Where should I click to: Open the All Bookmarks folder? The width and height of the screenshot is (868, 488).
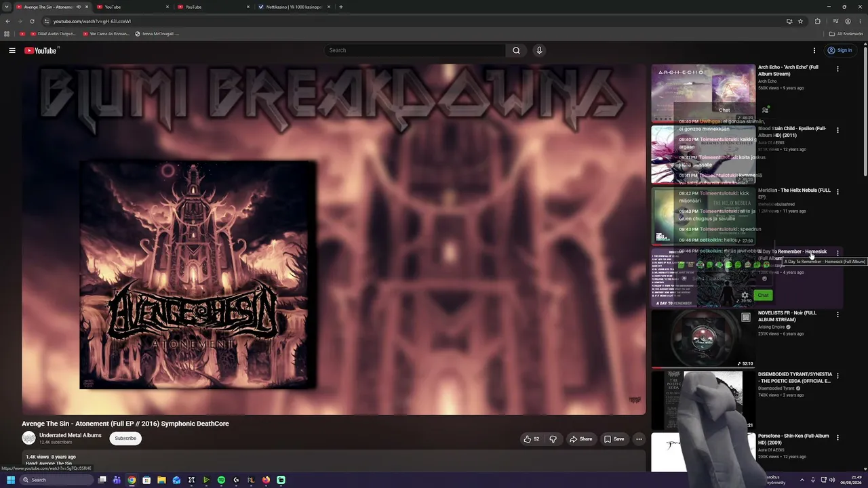coord(846,34)
